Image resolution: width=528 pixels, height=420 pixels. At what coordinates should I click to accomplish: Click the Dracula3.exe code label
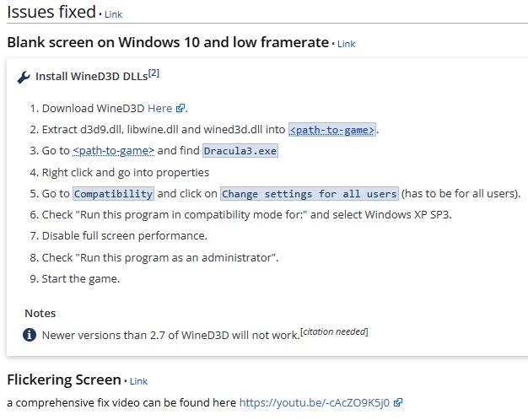(x=240, y=151)
